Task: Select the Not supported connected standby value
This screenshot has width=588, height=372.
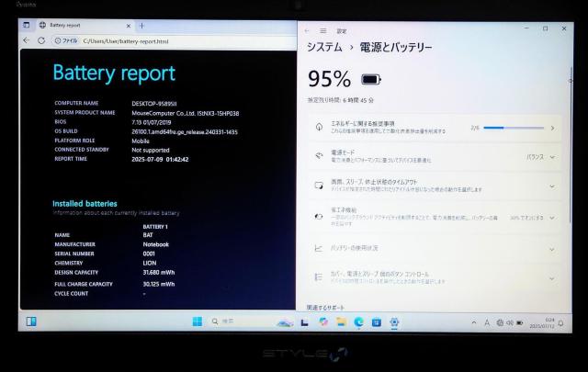Action: (151, 150)
